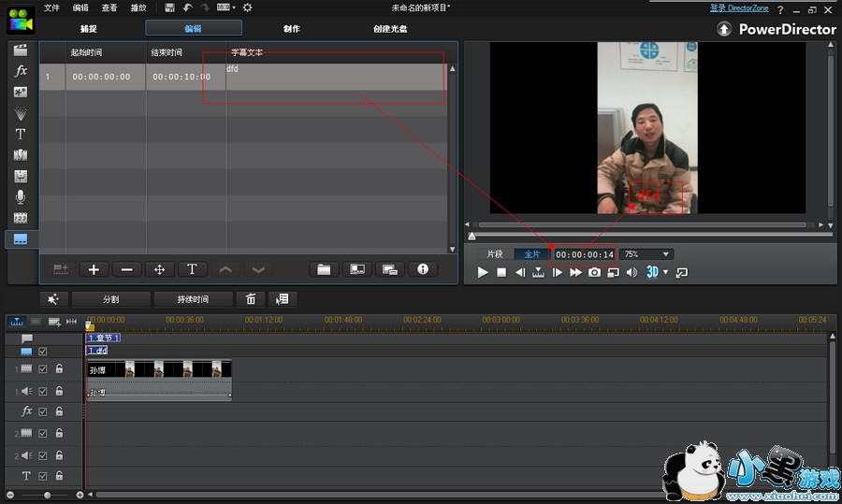Take a snapshot with the camera icon

point(594,272)
